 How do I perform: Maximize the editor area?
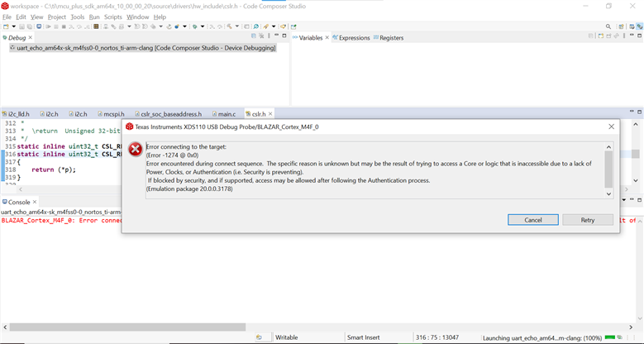640,112
